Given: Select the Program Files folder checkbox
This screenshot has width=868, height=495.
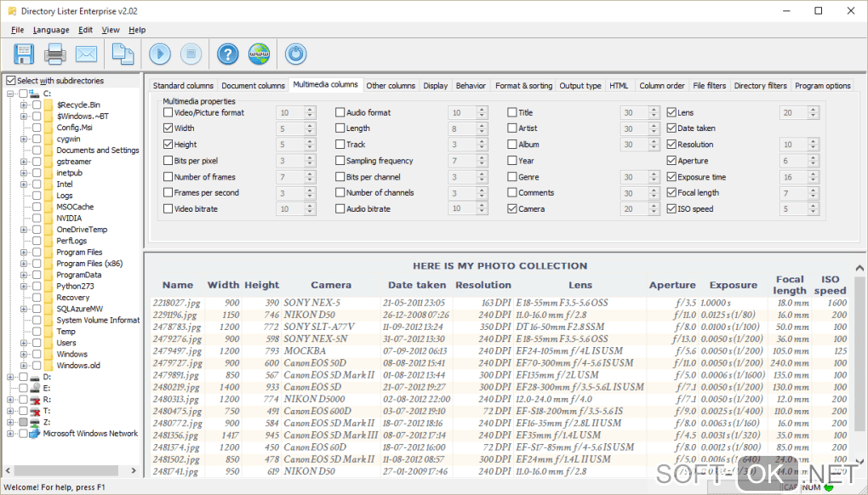Looking at the screenshot, I should 36,252.
